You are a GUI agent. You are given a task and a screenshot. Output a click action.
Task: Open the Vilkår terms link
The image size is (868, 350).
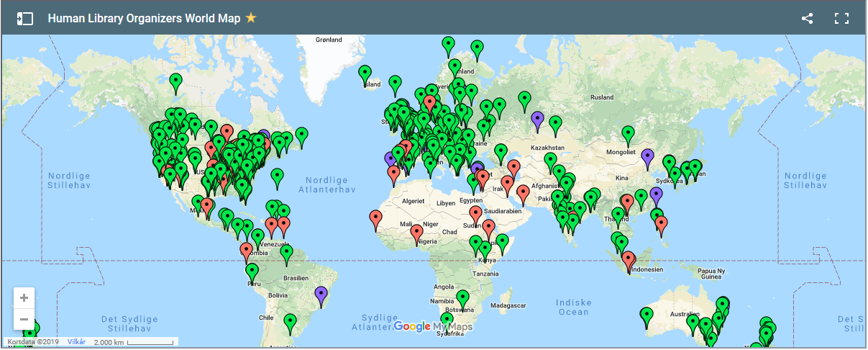click(x=76, y=342)
